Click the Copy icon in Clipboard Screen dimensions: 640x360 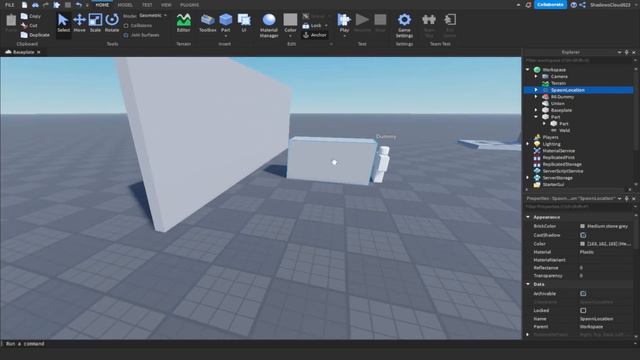pos(24,16)
